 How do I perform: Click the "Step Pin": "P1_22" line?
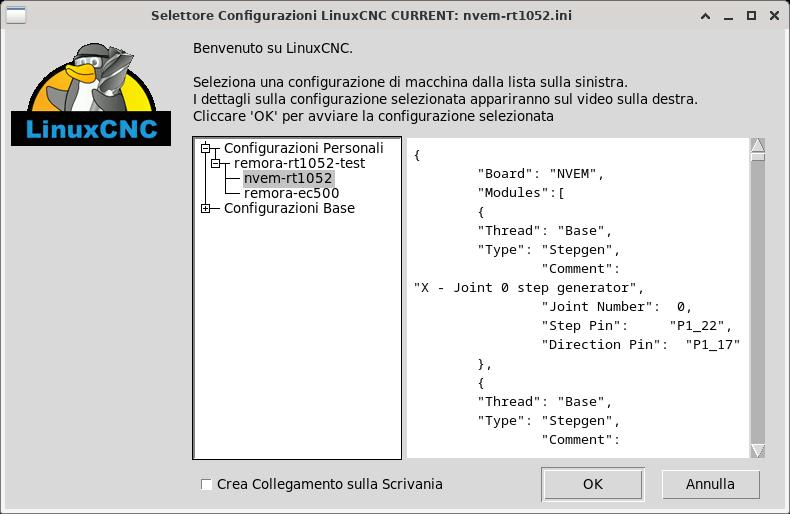click(x=636, y=326)
